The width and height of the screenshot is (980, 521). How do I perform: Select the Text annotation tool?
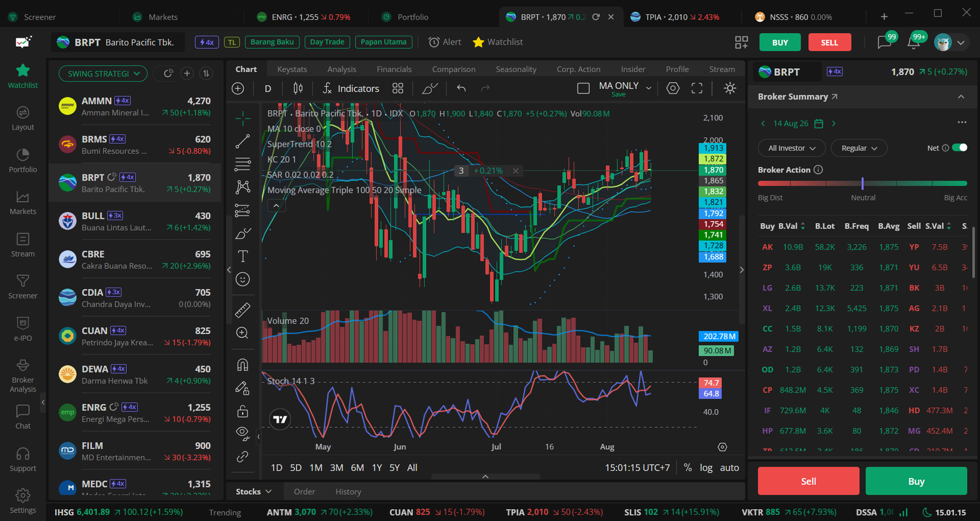tap(243, 256)
